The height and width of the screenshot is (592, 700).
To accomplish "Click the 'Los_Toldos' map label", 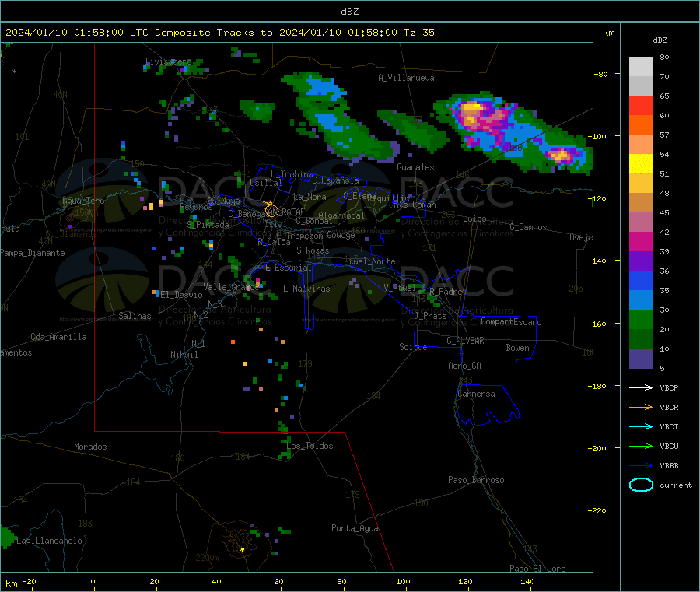I will (310, 446).
